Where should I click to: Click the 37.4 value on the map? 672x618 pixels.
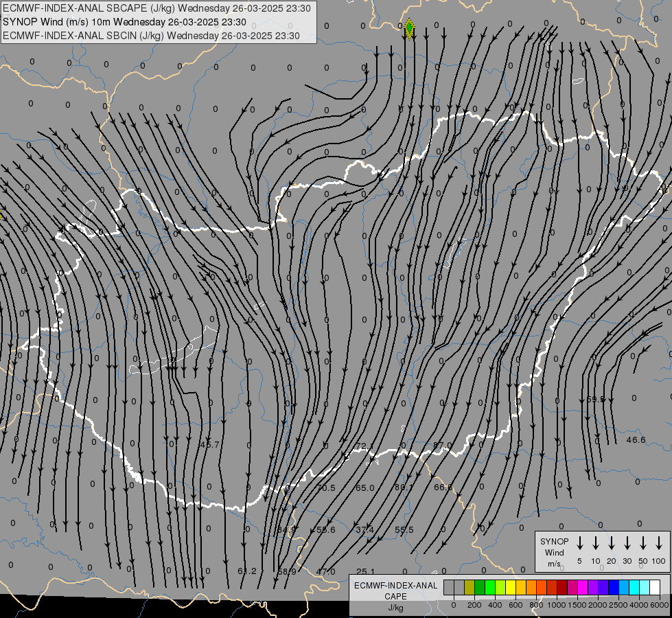[364, 529]
